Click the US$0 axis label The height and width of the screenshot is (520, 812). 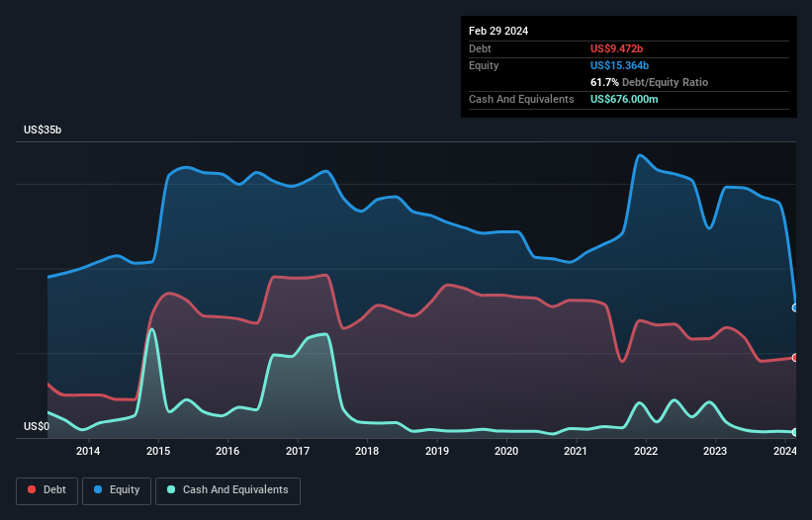pos(37,426)
